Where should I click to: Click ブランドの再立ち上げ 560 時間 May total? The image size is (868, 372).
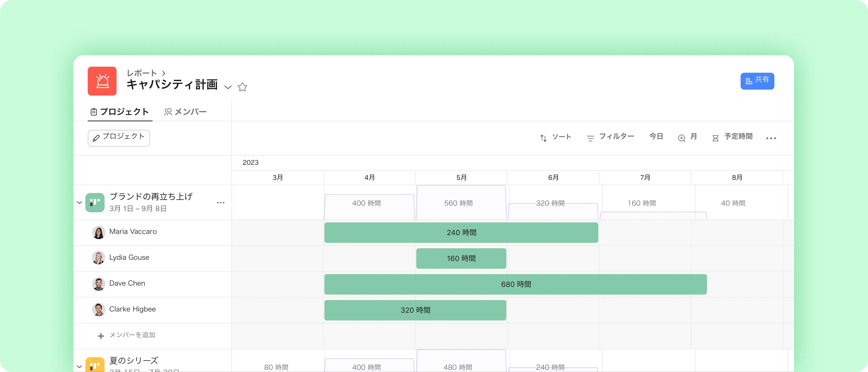[459, 203]
